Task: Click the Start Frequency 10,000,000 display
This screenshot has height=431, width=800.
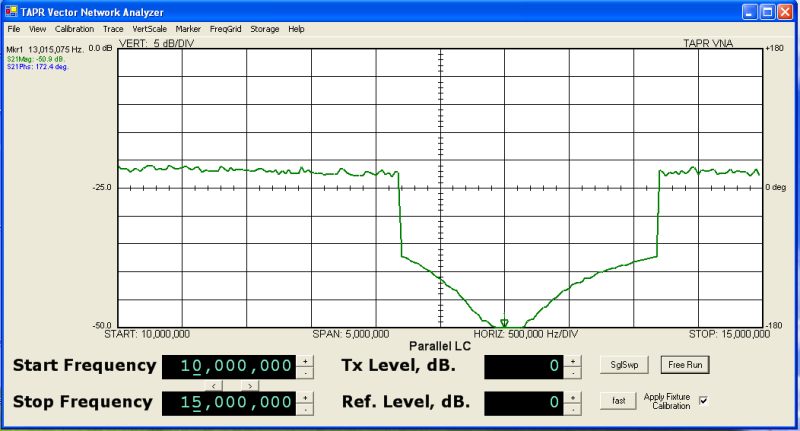Action: pos(229,367)
